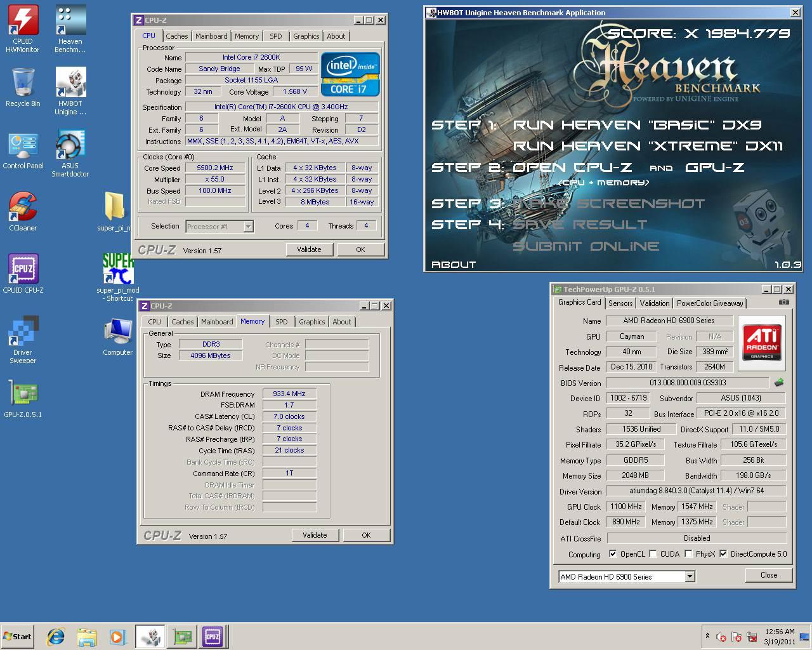The height and width of the screenshot is (650, 812).
Task: Open Internet Explorer from taskbar
Action: tap(56, 636)
